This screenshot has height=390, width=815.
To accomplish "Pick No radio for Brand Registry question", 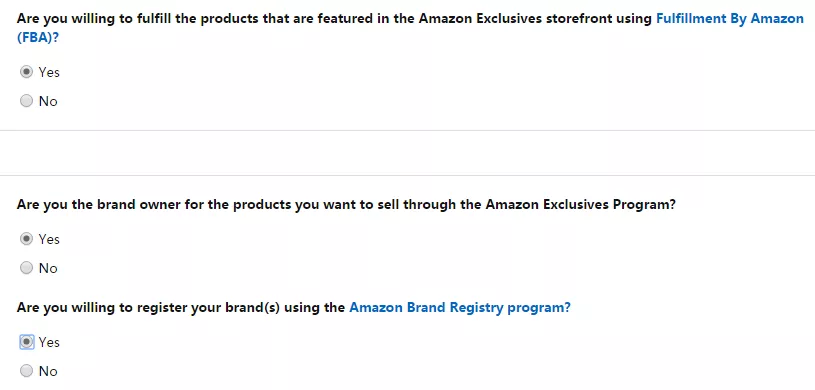I will [27, 371].
